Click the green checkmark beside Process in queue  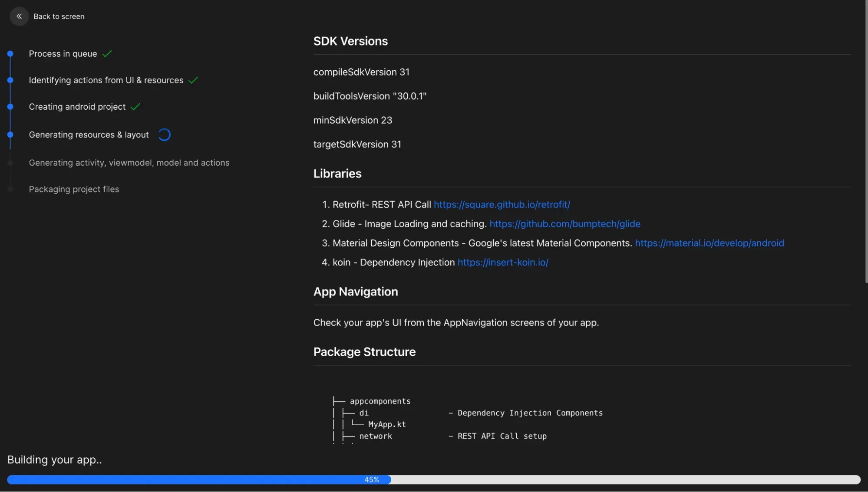click(x=107, y=54)
